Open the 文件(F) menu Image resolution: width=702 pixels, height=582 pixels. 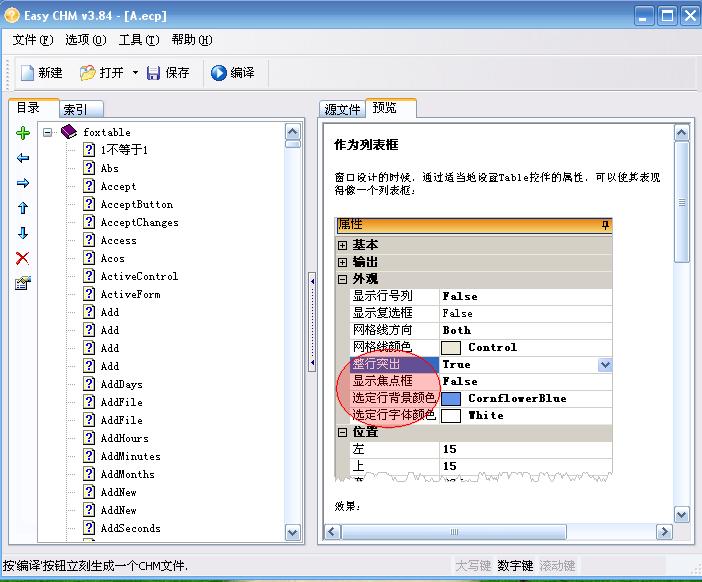pos(33,40)
